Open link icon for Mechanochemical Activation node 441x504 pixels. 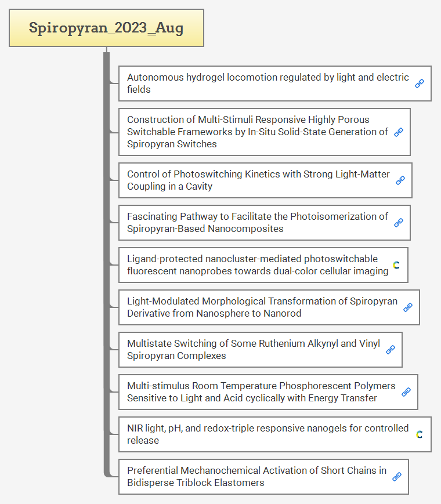(x=397, y=477)
